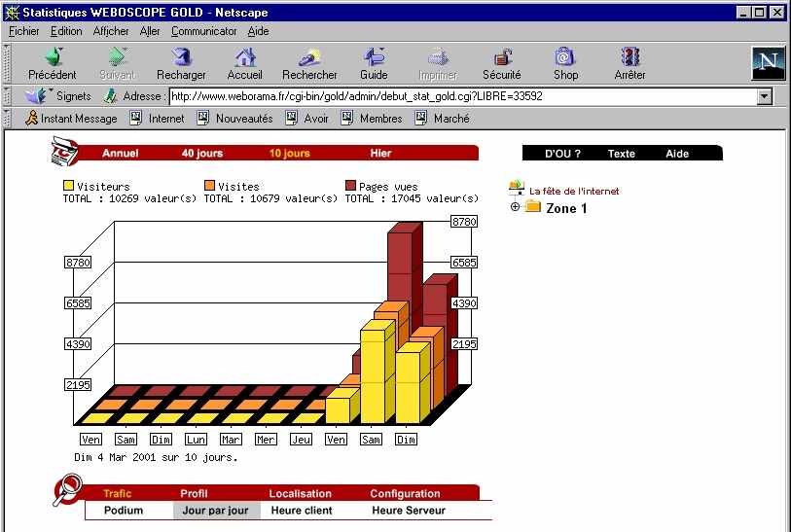Click the icon beside La fête de l'internet
Image resolution: width=791 pixels, height=532 pixels.
pos(517,188)
